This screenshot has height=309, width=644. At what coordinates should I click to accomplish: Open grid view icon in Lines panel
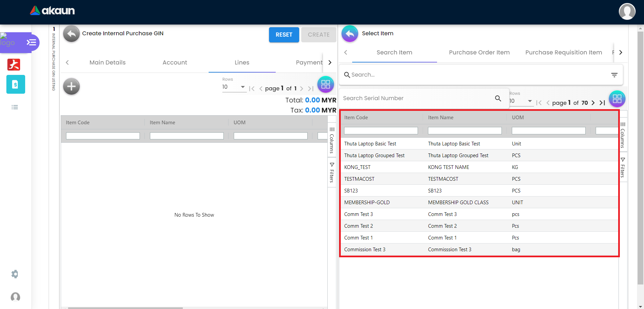(x=325, y=84)
